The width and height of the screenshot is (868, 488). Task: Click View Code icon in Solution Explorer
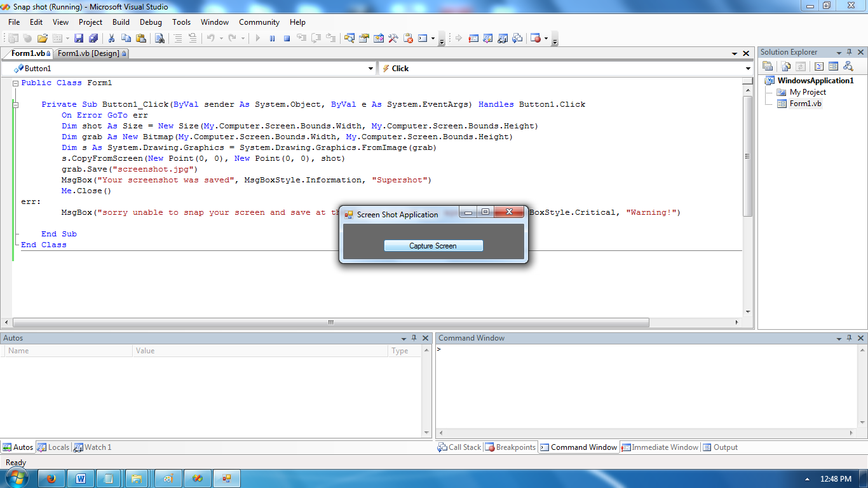pyautogui.click(x=819, y=66)
